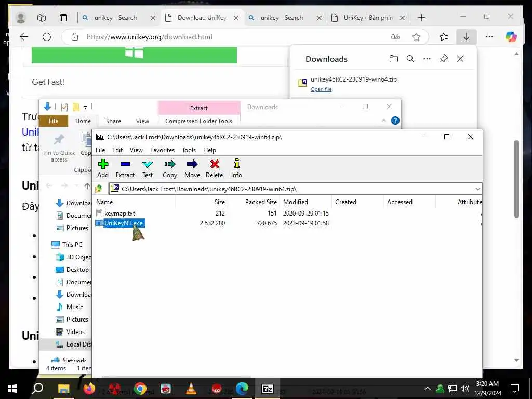Click the Edge address bar URL
Screen dimensions: 532x399
pos(150,37)
